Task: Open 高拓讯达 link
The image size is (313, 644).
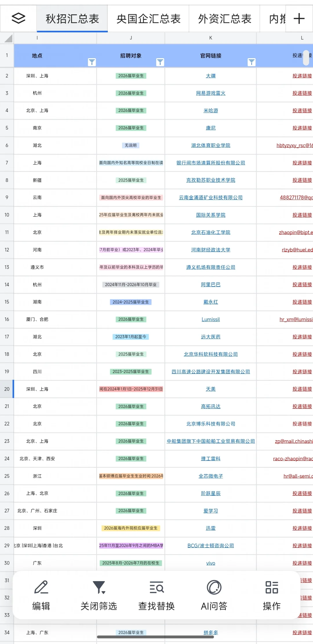Action: (x=211, y=406)
